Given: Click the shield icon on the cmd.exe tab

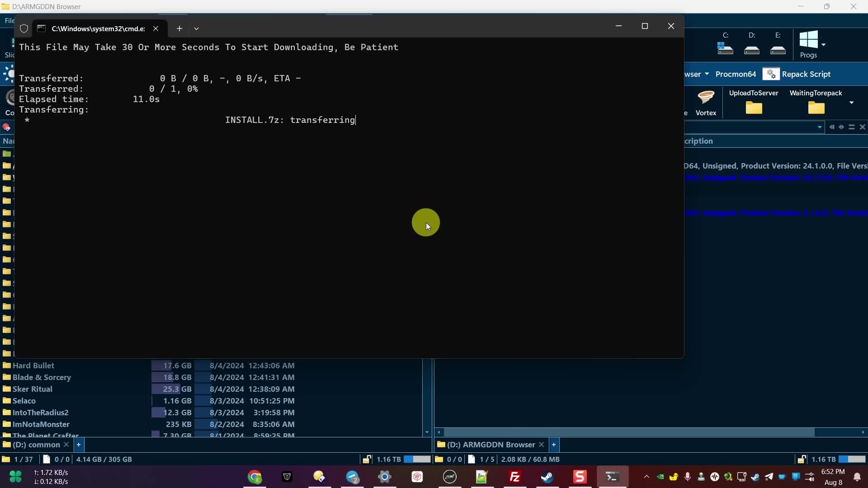Looking at the screenshot, I should click(24, 28).
